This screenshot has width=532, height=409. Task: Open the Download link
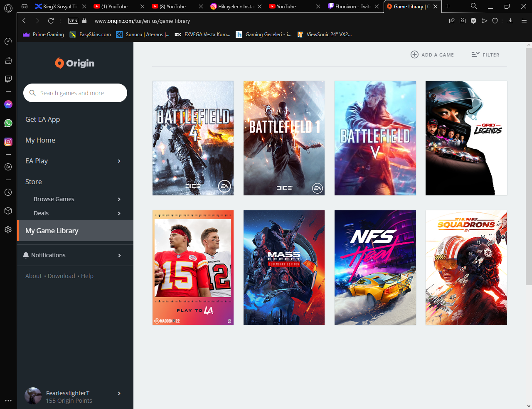click(x=62, y=276)
